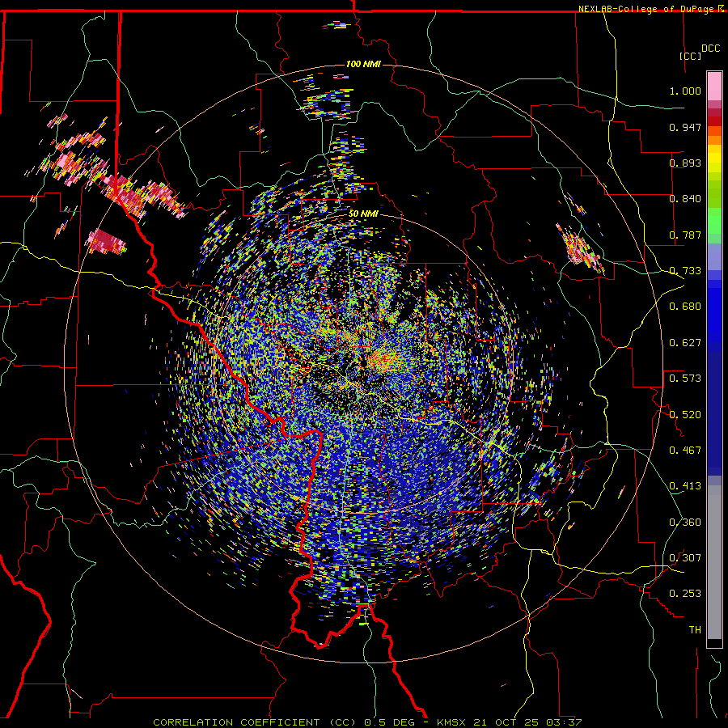The image size is (728, 728).
Task: Click the 0.787 legend value
Action: [x=685, y=235]
